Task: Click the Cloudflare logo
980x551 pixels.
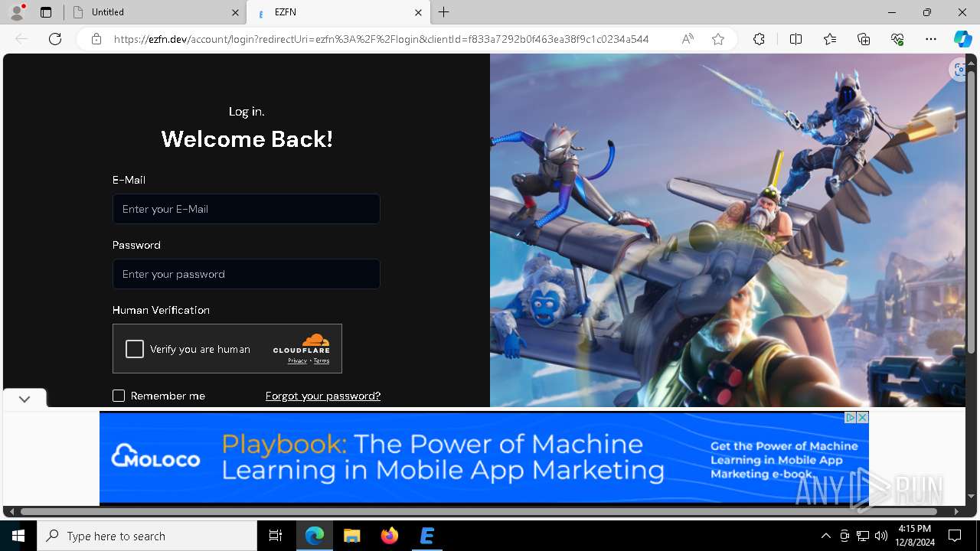Action: click(x=302, y=344)
